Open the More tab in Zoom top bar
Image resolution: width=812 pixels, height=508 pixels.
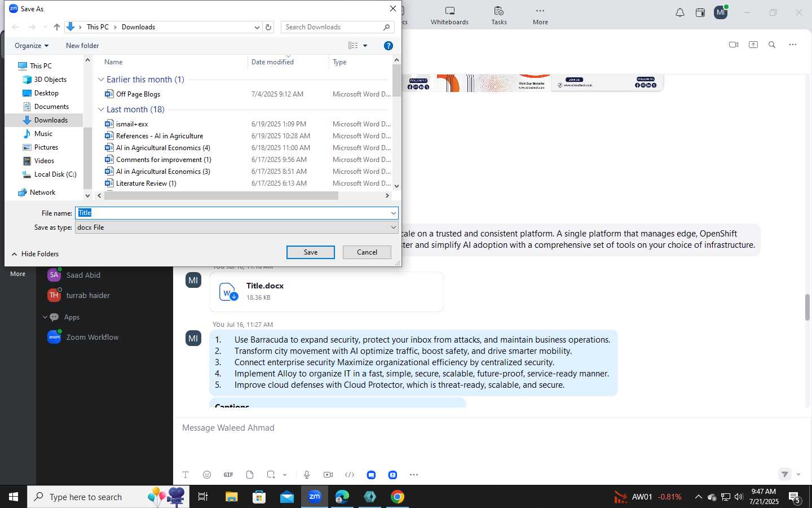(540, 16)
